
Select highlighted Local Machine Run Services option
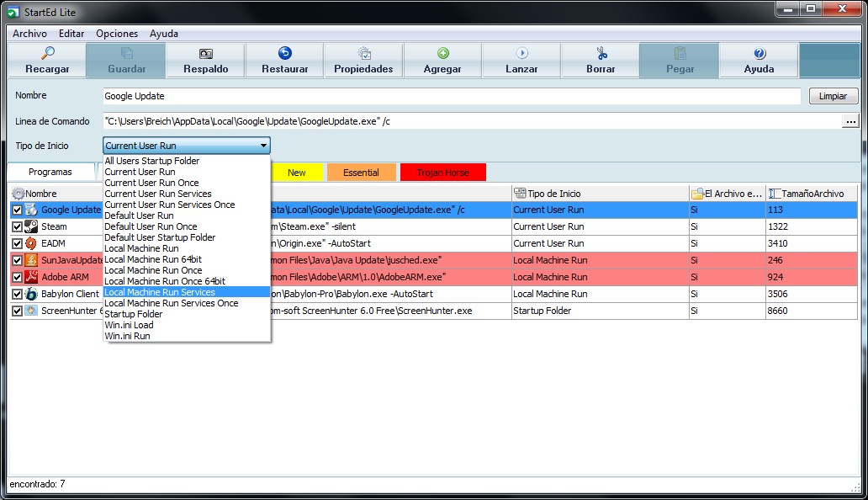187,292
